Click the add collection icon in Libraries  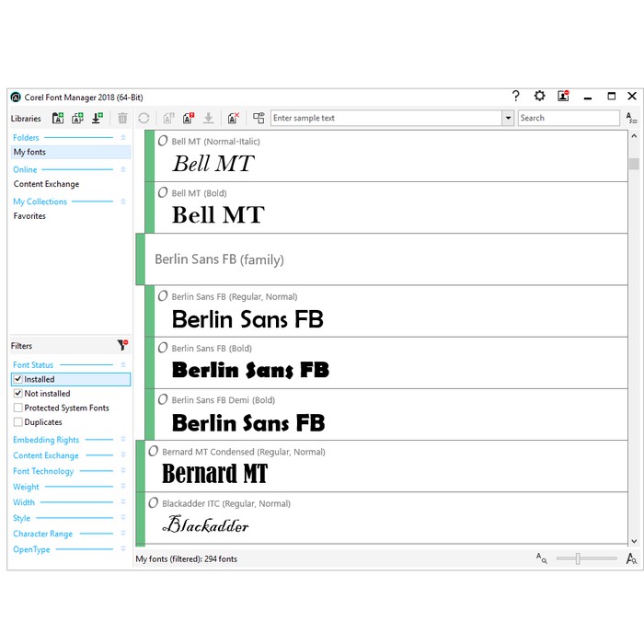pos(77,119)
